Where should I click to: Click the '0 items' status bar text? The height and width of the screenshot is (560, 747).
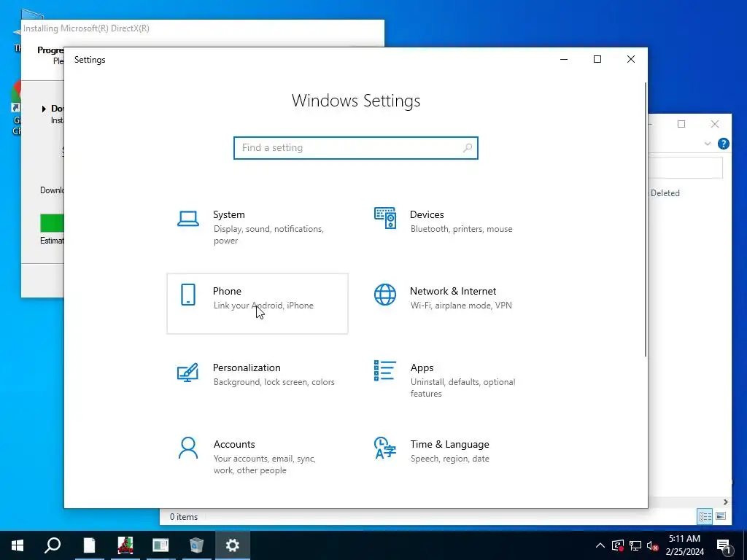click(x=184, y=517)
